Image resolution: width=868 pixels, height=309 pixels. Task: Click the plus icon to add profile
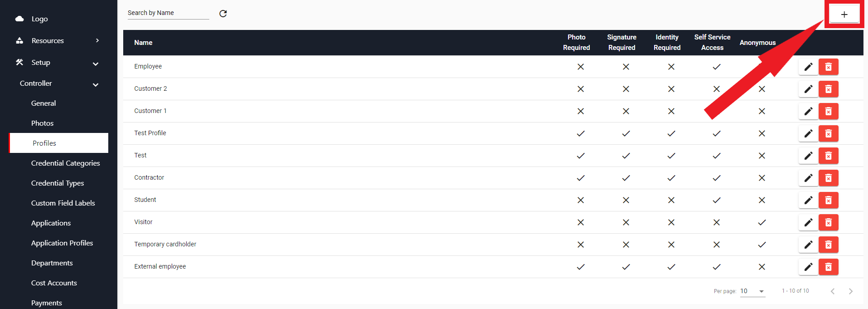844,14
